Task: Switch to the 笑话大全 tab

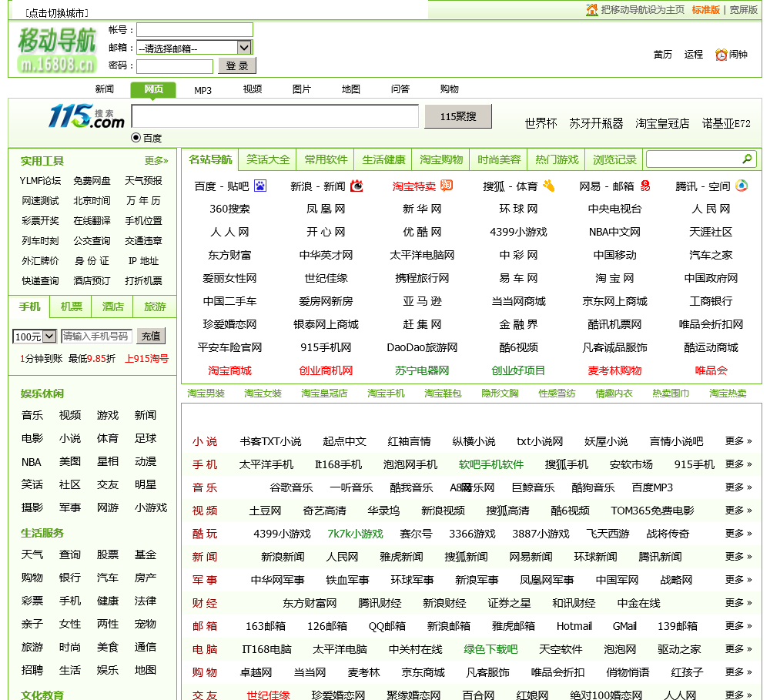Action: click(x=268, y=159)
